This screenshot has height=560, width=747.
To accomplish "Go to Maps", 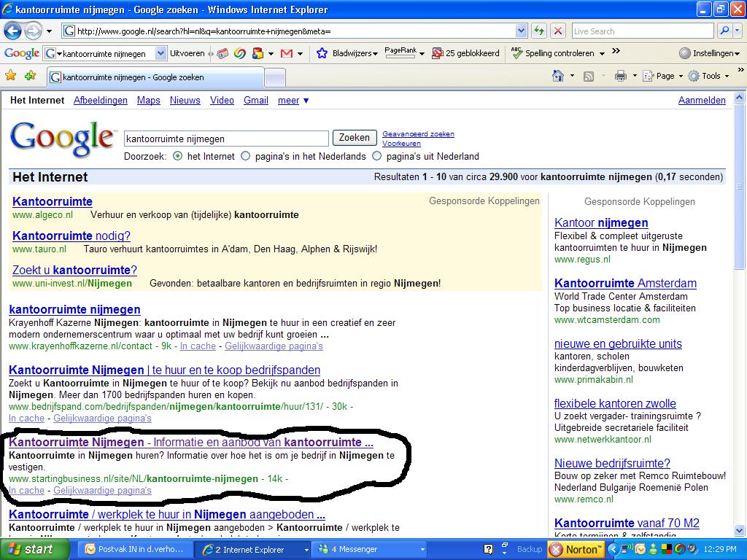I will (x=149, y=101).
